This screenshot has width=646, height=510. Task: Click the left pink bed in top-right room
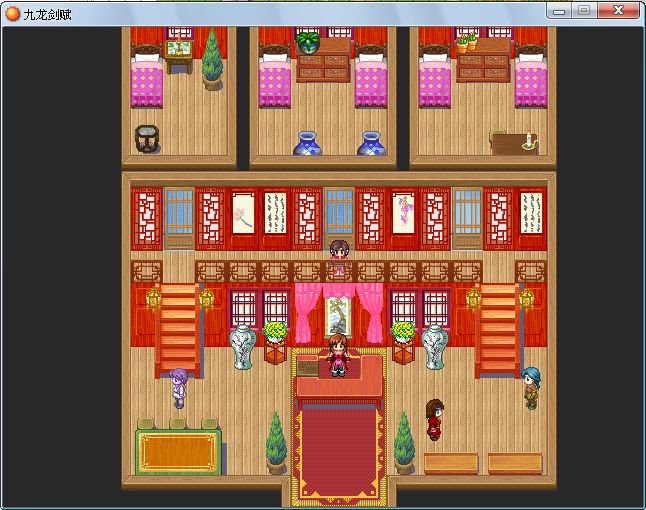coord(435,78)
